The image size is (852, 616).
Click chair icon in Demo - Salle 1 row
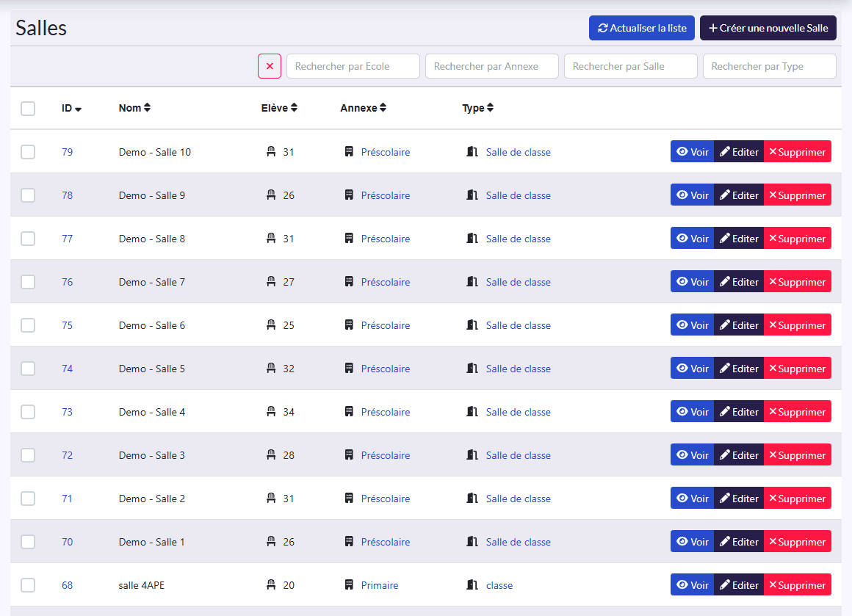(x=271, y=541)
